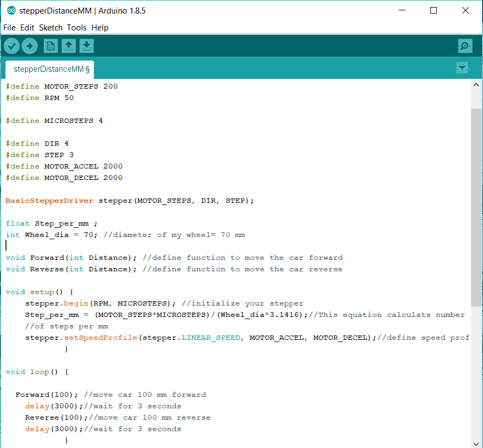
Task: Click the 'void Forward(int Distance);' prototype
Action: point(71,258)
